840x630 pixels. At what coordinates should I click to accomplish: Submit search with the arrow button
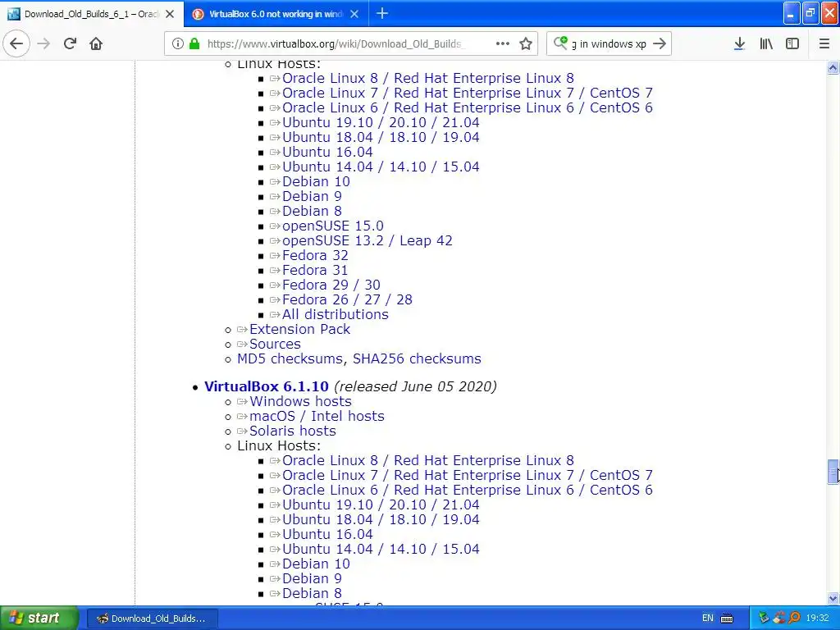660,43
